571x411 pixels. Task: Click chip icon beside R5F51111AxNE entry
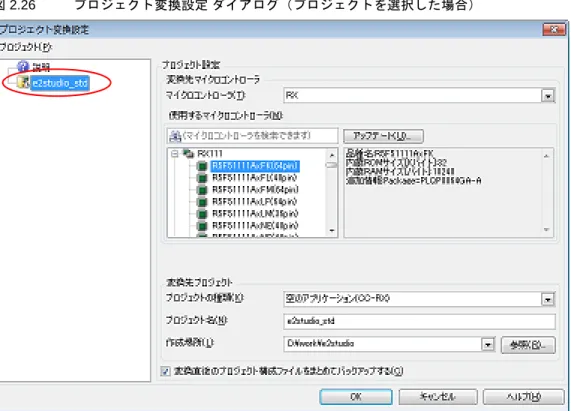coord(201,226)
